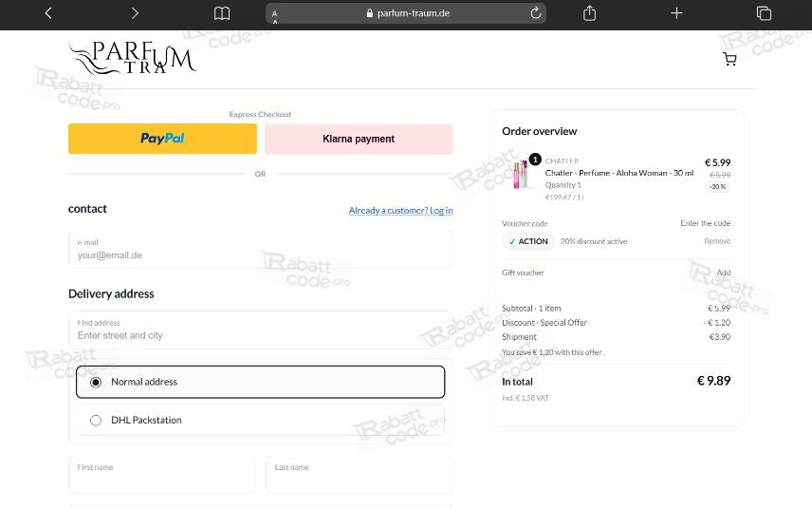The height and width of the screenshot is (508, 812).
Task: Open a new tab with the plus icon
Action: [x=676, y=13]
